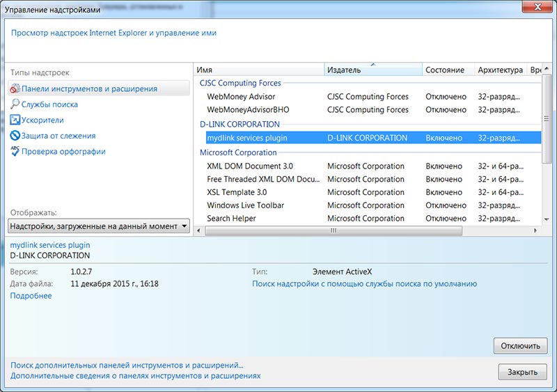
Task: Collapse the CJSC Computing Forces group
Action: (x=240, y=83)
